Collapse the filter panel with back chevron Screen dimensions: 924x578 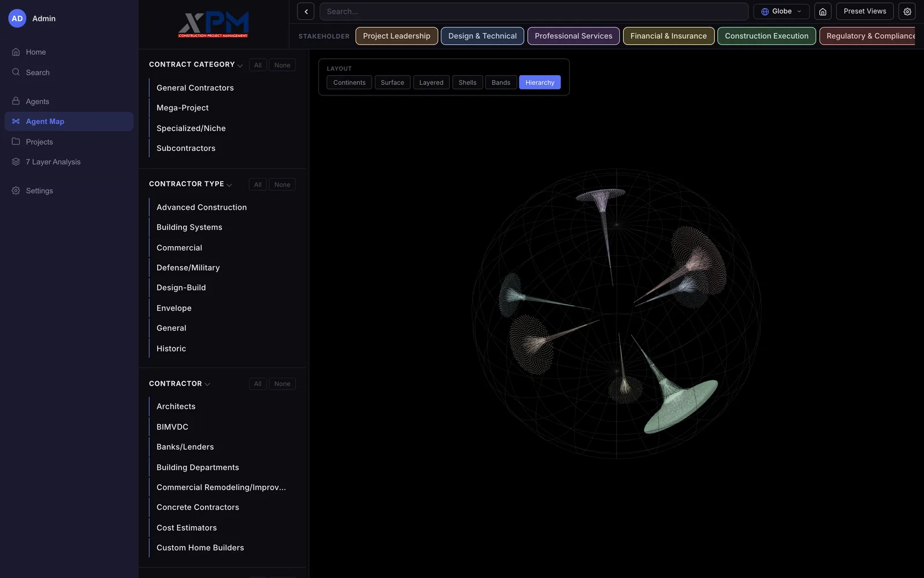(x=305, y=12)
